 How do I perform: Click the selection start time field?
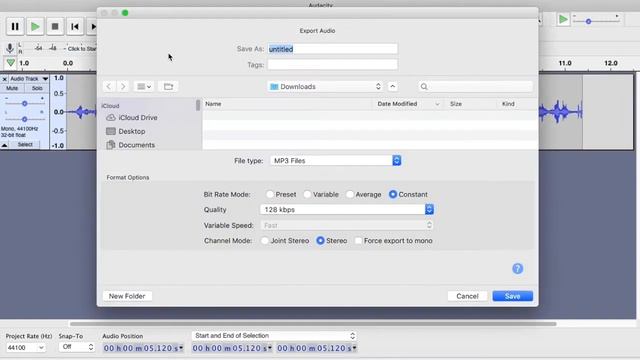point(232,348)
